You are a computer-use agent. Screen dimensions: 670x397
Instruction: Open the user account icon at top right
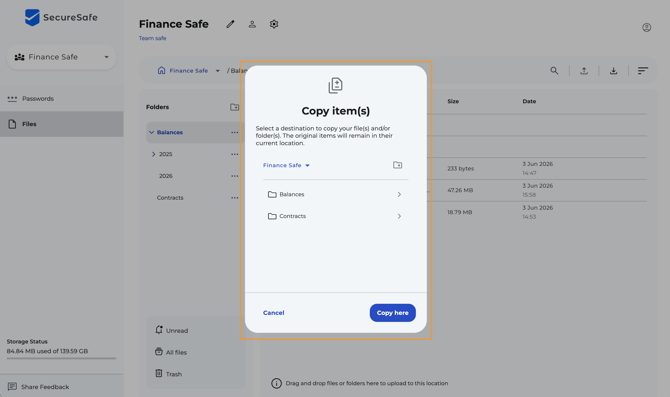(x=646, y=27)
